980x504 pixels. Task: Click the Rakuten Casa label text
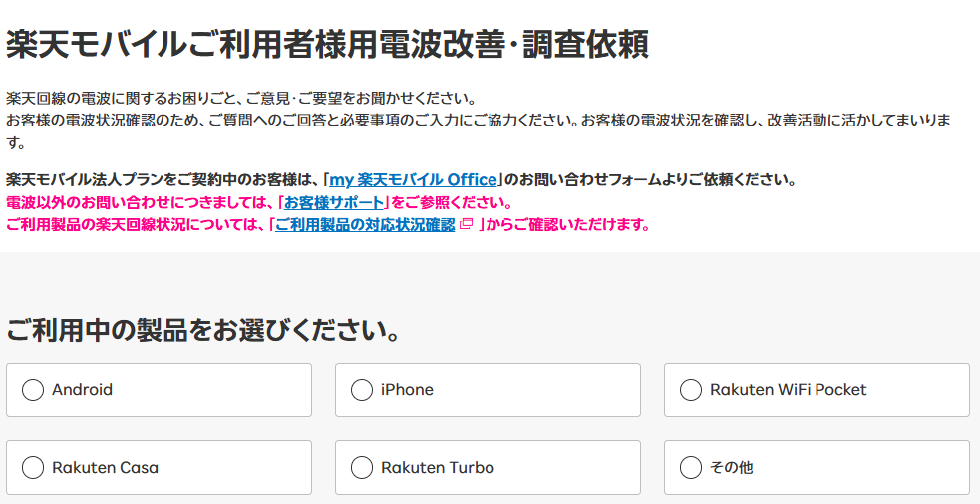105,468
